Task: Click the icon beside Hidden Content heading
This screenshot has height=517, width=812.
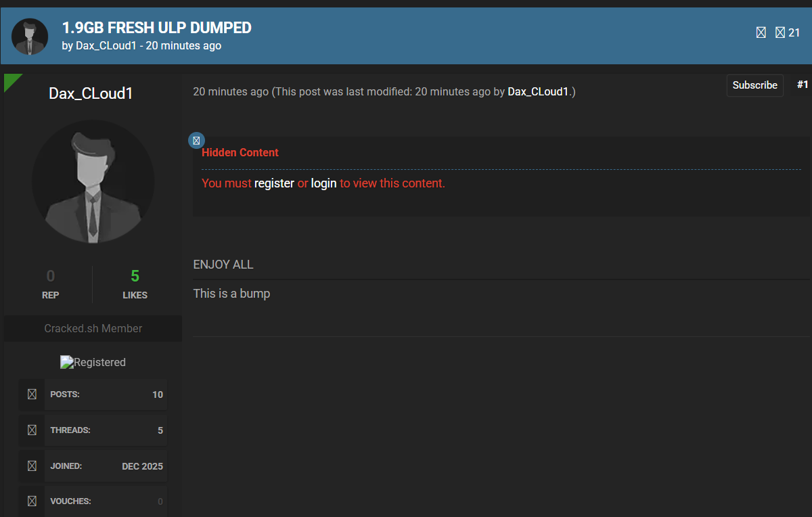Action: [x=196, y=141]
